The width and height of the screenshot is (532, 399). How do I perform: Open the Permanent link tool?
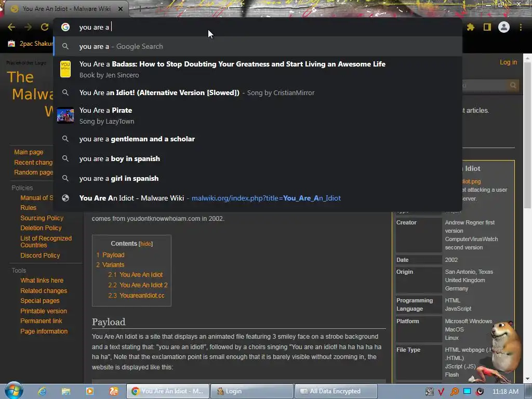coord(41,321)
